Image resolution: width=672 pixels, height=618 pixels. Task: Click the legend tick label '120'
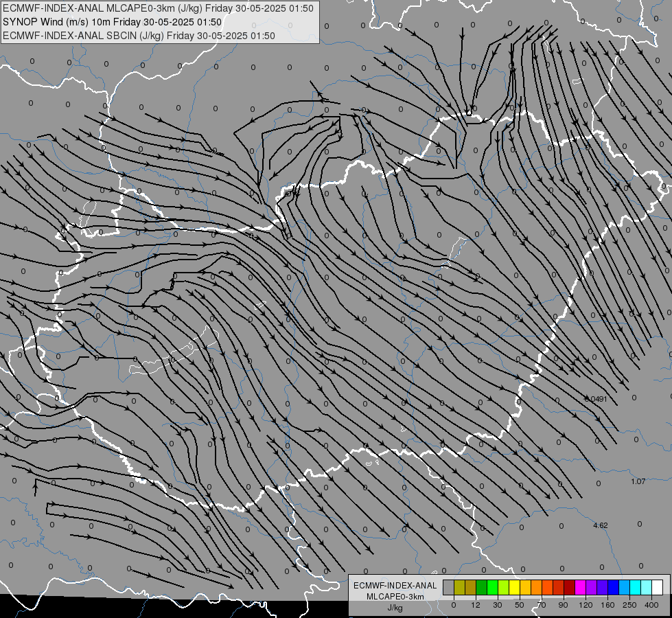(586, 605)
